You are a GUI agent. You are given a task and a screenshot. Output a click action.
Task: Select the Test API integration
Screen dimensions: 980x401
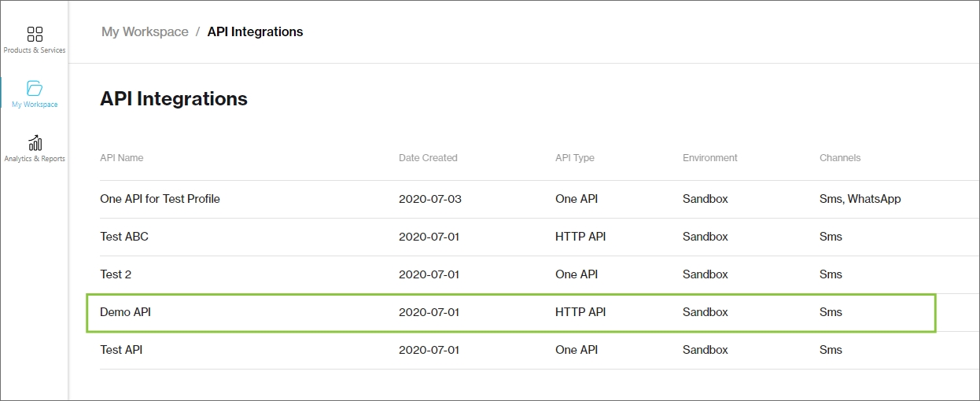[121, 350]
